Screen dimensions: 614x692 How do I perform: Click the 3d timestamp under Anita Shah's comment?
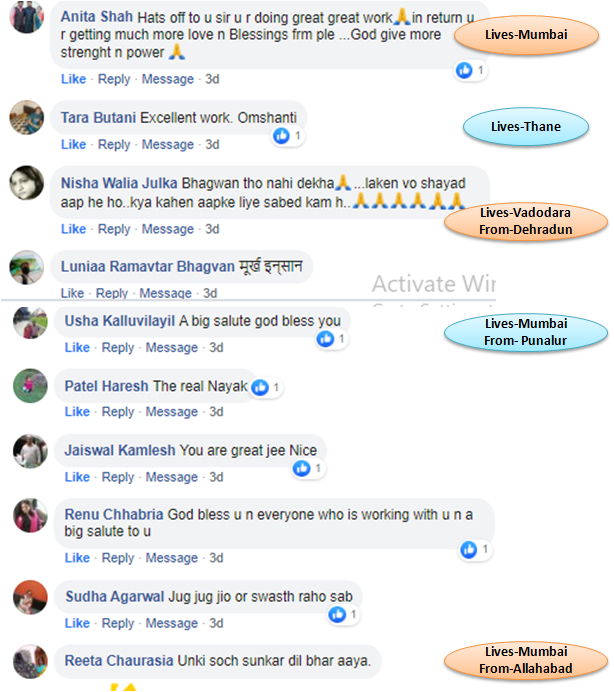coord(212,79)
